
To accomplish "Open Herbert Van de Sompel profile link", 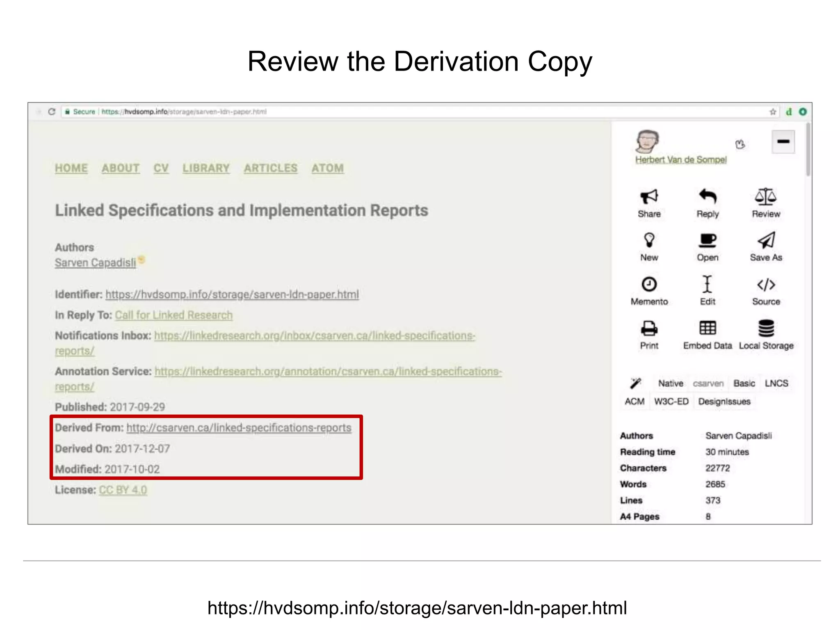I will (681, 160).
